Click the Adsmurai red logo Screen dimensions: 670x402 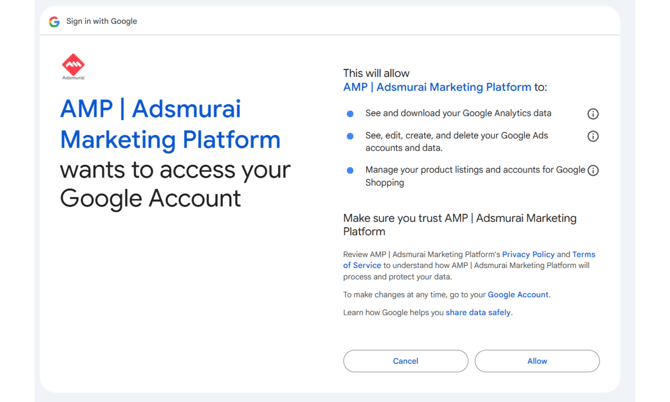(73, 67)
